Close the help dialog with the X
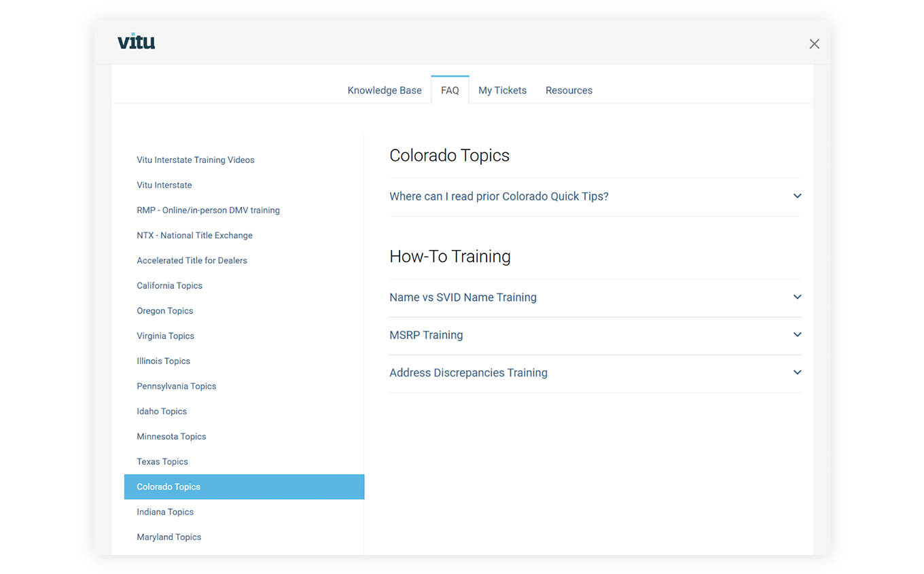The image size is (924, 574). click(814, 44)
